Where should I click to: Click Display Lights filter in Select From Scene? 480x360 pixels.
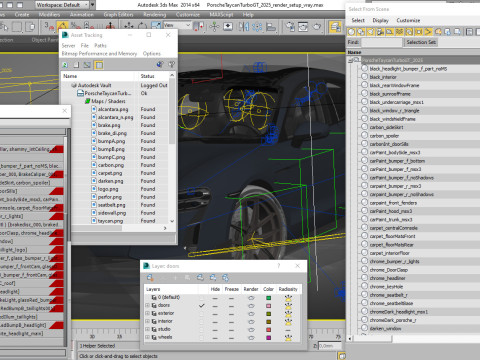tap(371, 32)
